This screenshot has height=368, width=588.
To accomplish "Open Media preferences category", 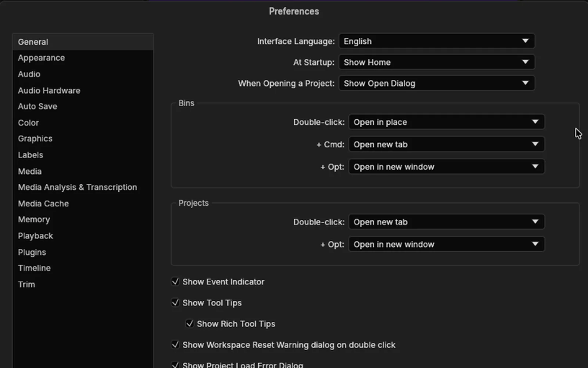I will 83,171.
